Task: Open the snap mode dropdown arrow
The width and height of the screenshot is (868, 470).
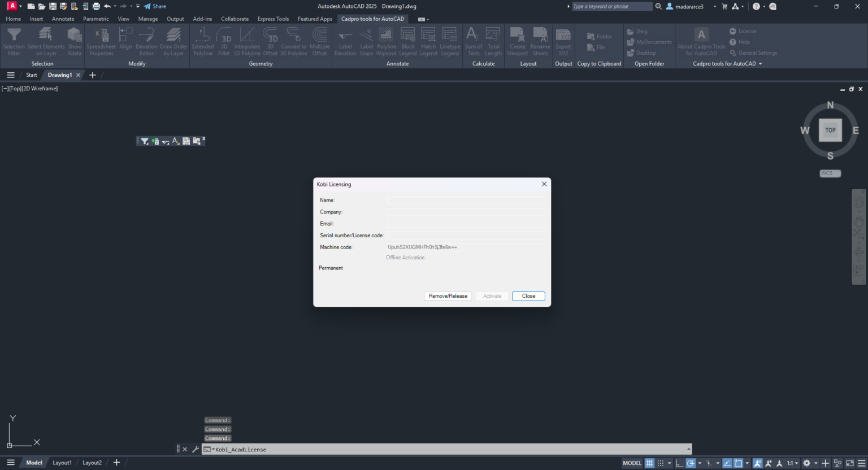Action: pos(669,463)
